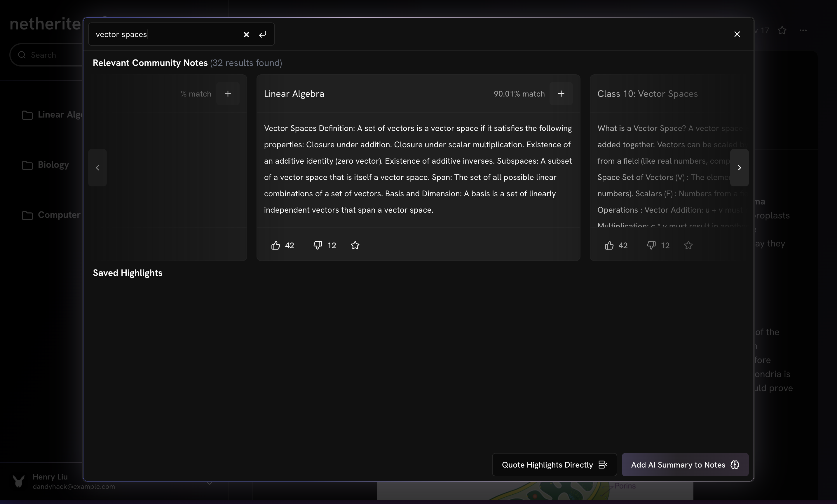This screenshot has height=504, width=837.
Task: Open the Class 10: Vector Spaces card
Action: click(x=647, y=94)
